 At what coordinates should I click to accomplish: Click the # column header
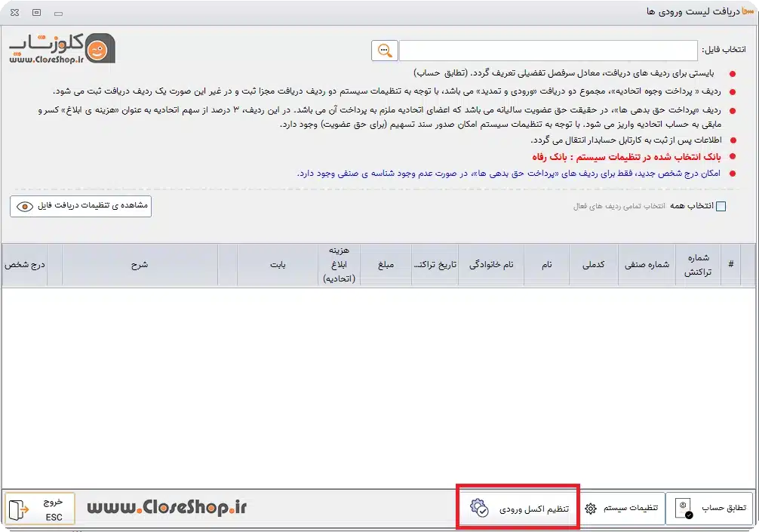(x=730, y=264)
